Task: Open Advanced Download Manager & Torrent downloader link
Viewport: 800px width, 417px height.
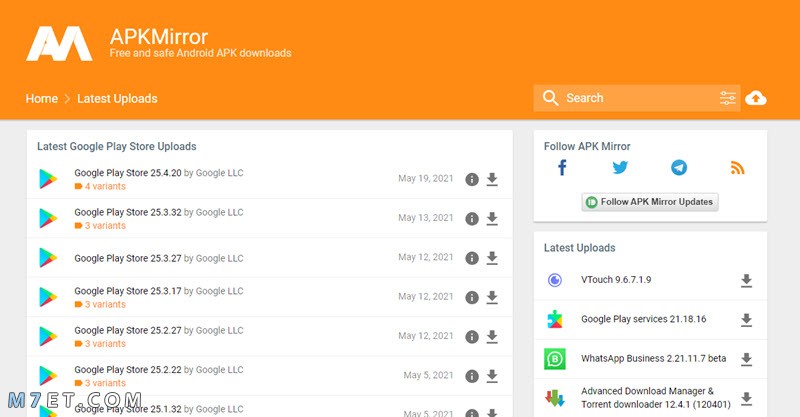Action: point(656,398)
